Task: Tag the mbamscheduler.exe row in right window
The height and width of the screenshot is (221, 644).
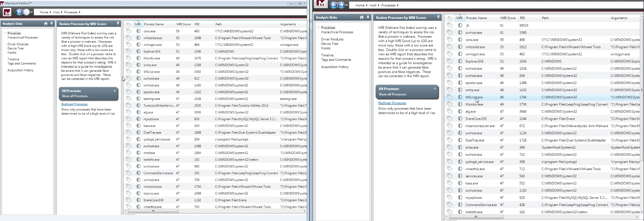Action: pos(450,126)
